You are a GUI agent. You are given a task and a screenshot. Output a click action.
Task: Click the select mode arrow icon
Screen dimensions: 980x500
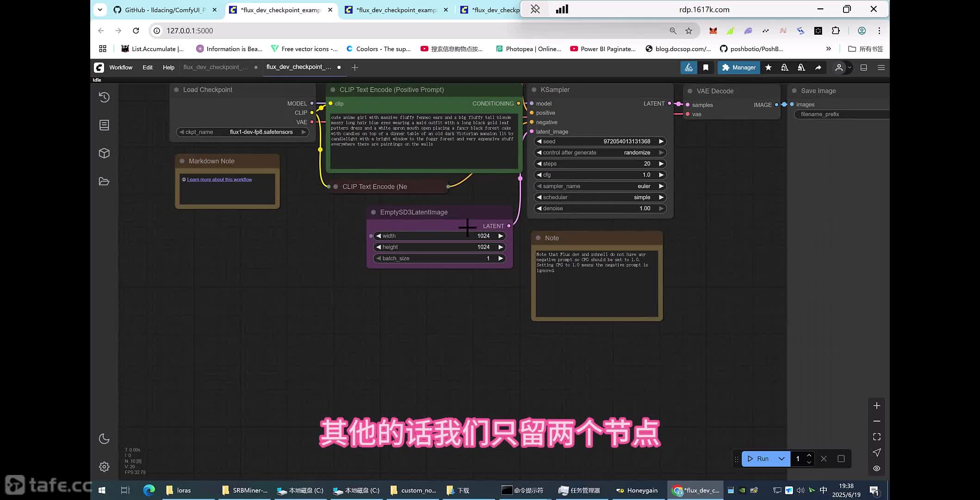click(x=877, y=452)
